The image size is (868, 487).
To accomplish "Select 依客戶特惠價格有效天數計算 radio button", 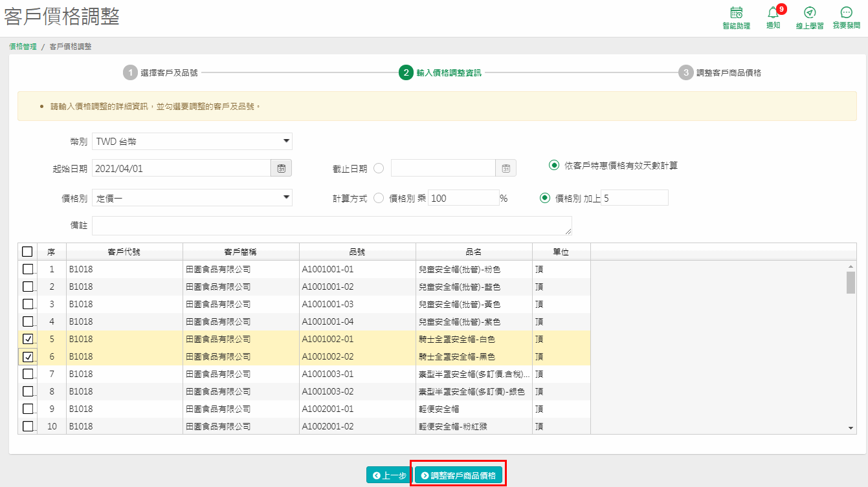I will (x=553, y=165).
